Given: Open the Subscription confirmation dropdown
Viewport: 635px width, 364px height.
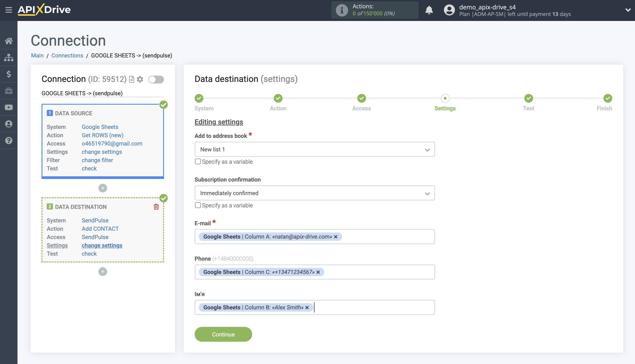Looking at the screenshot, I should (x=315, y=193).
